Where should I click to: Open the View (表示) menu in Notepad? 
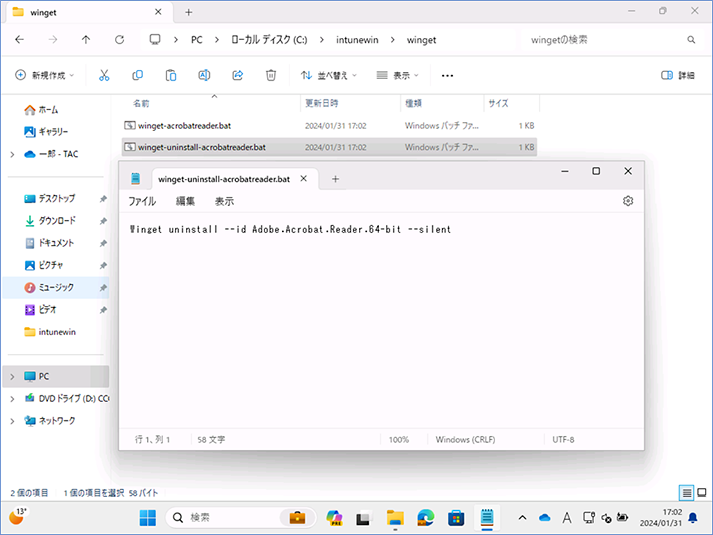[224, 201]
